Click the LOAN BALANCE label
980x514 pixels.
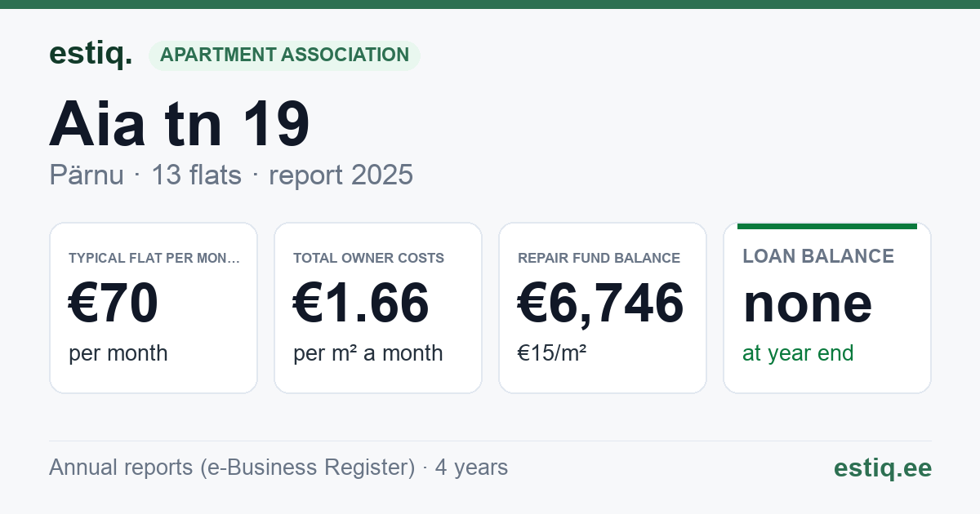pyautogui.click(x=818, y=256)
